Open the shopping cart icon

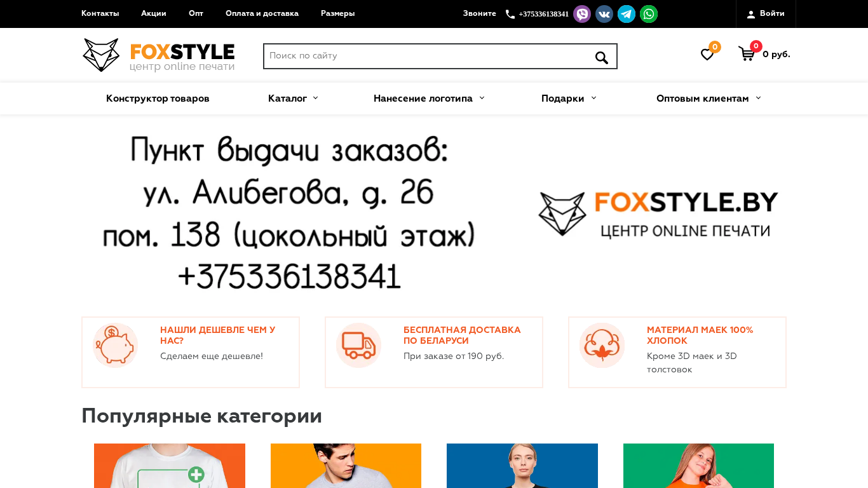[747, 54]
